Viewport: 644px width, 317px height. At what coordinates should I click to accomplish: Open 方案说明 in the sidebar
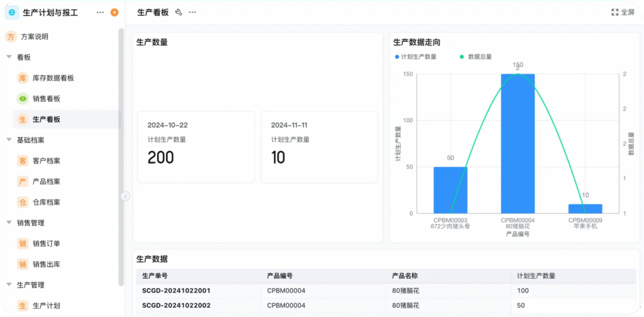click(34, 36)
